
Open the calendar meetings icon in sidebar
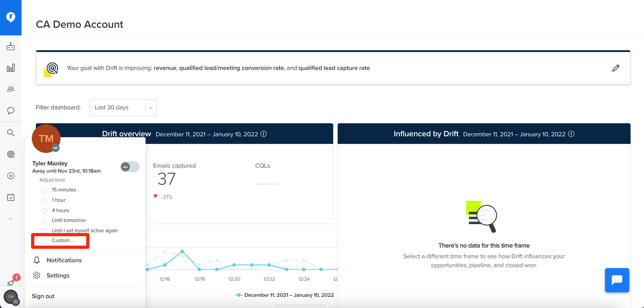pos(11,197)
